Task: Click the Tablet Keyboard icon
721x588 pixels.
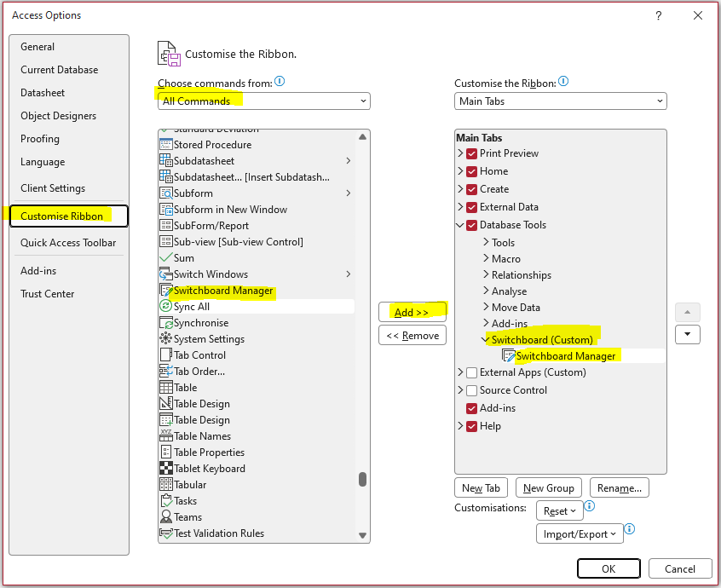Action: 165,468
